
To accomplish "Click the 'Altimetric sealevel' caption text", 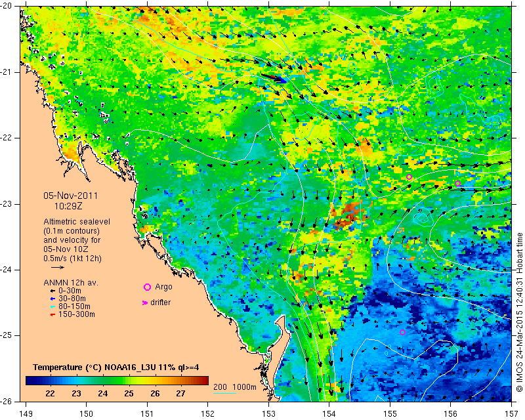I will [77, 222].
